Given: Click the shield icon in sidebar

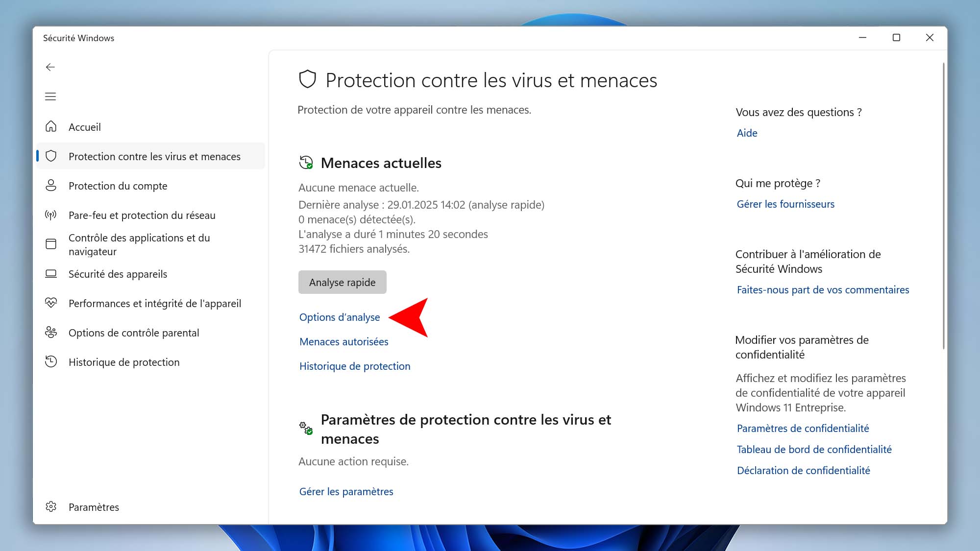Looking at the screenshot, I should 51,156.
